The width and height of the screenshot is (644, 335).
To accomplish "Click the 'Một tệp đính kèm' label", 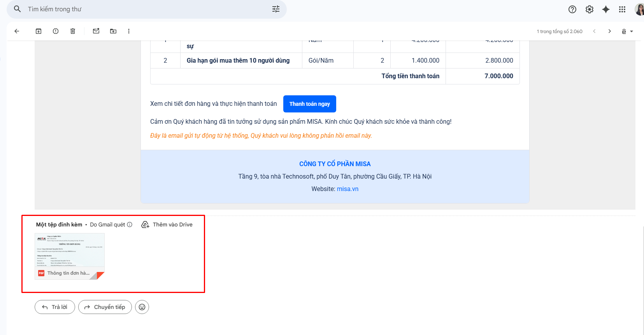I will click(x=59, y=225).
